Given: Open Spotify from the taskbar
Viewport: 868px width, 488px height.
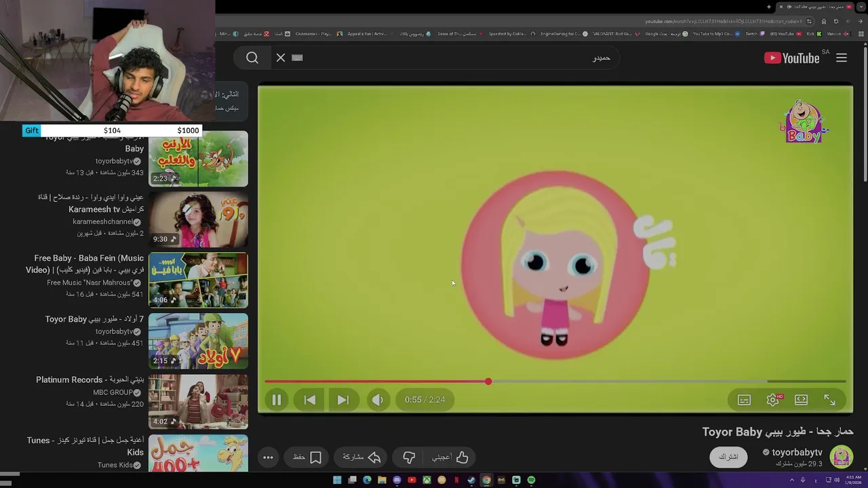Looking at the screenshot, I should [531, 480].
